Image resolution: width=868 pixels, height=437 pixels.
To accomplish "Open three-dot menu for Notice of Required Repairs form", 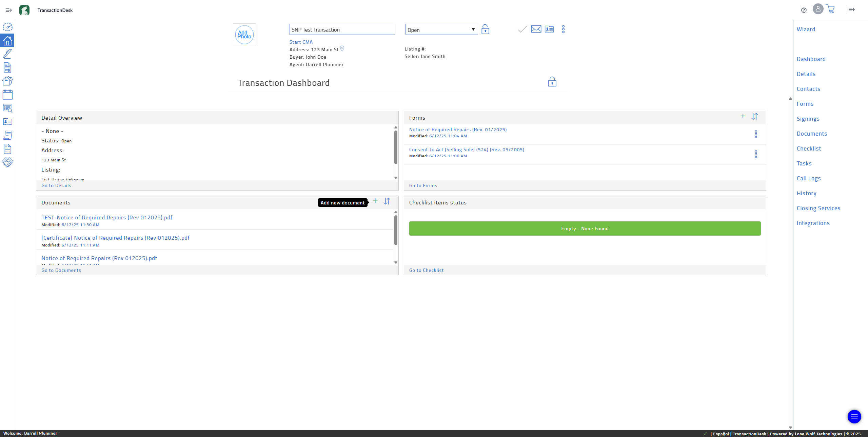I will (x=756, y=134).
